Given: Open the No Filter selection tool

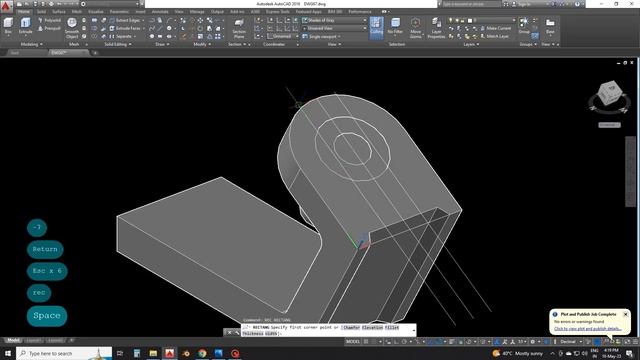Looking at the screenshot, I should [x=395, y=26].
